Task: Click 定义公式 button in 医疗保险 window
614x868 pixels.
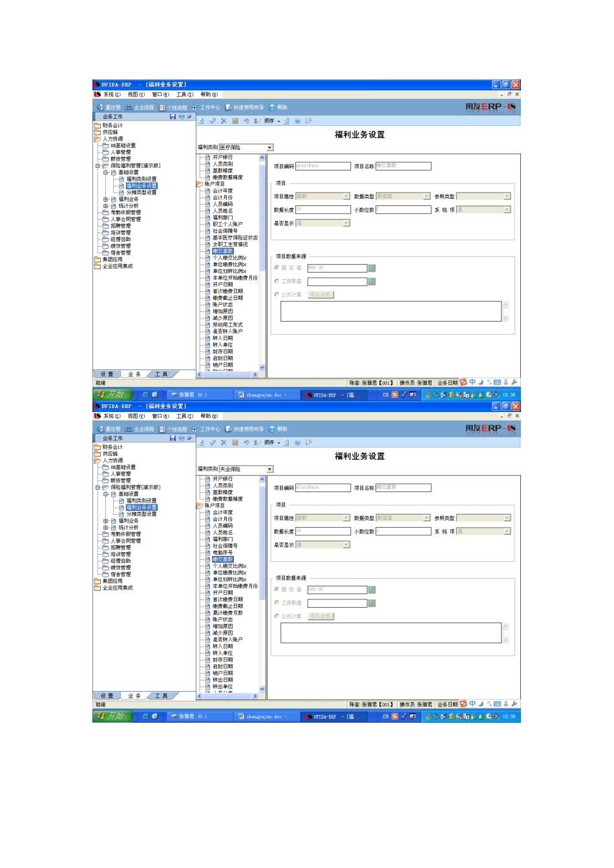Action: (x=321, y=294)
